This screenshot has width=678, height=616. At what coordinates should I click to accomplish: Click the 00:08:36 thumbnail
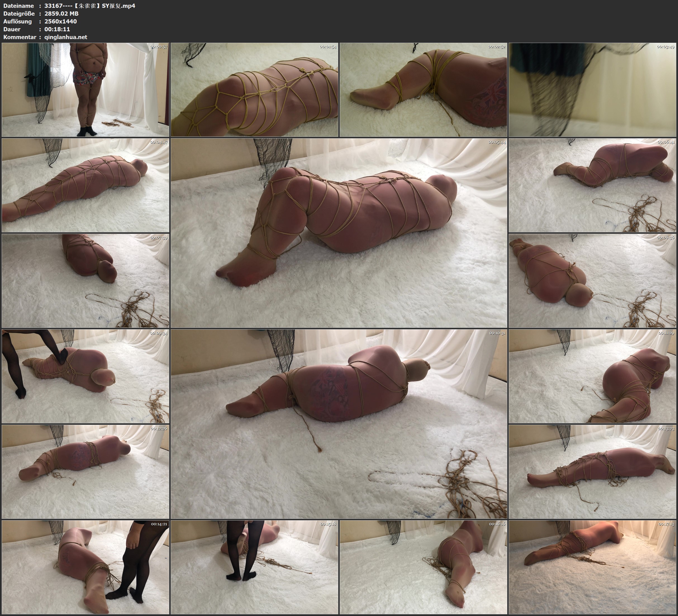point(592,281)
